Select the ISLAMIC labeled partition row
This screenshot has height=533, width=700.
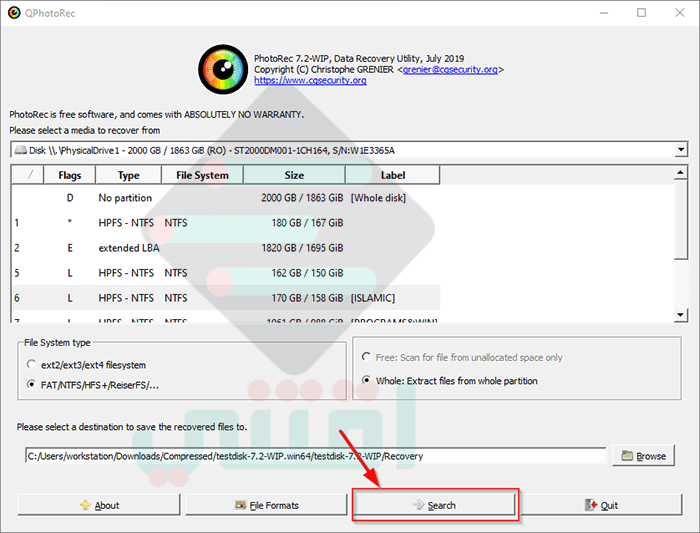(x=226, y=298)
